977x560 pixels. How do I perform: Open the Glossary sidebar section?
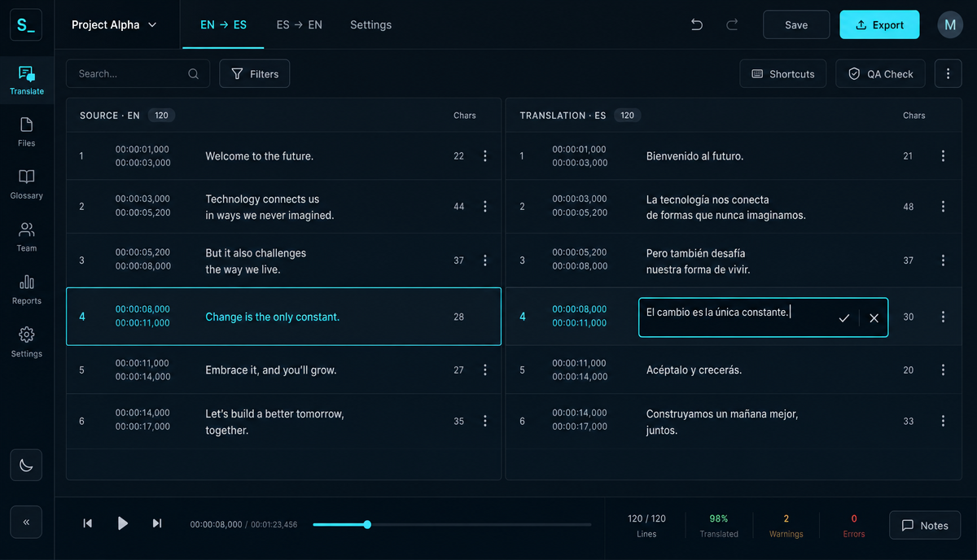pos(27,185)
